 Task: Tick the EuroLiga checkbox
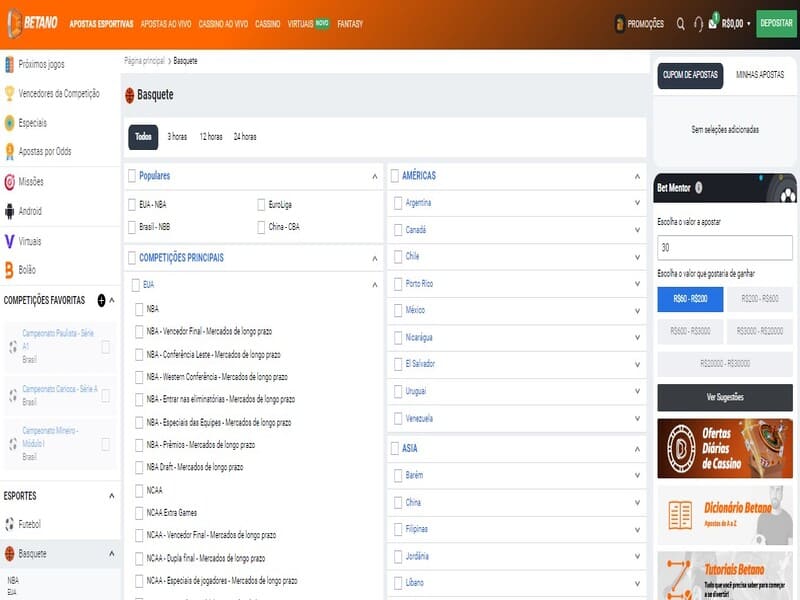tap(261, 205)
